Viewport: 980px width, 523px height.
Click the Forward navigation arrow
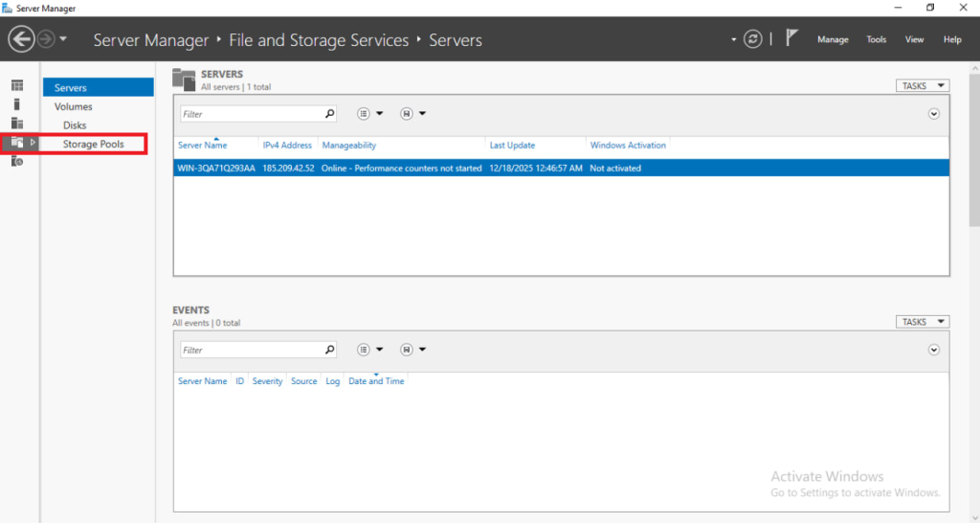click(x=46, y=39)
